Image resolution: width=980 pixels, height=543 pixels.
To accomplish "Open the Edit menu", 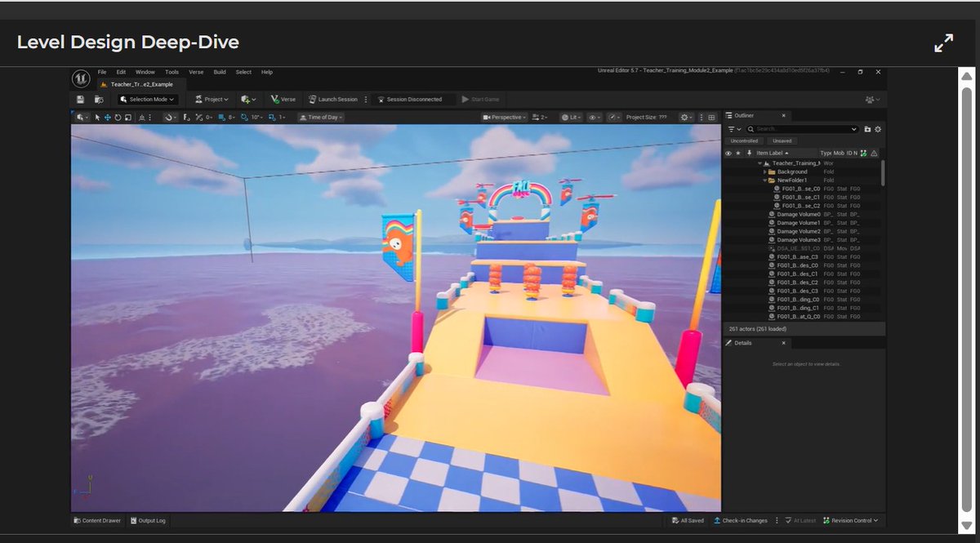I will 121,72.
